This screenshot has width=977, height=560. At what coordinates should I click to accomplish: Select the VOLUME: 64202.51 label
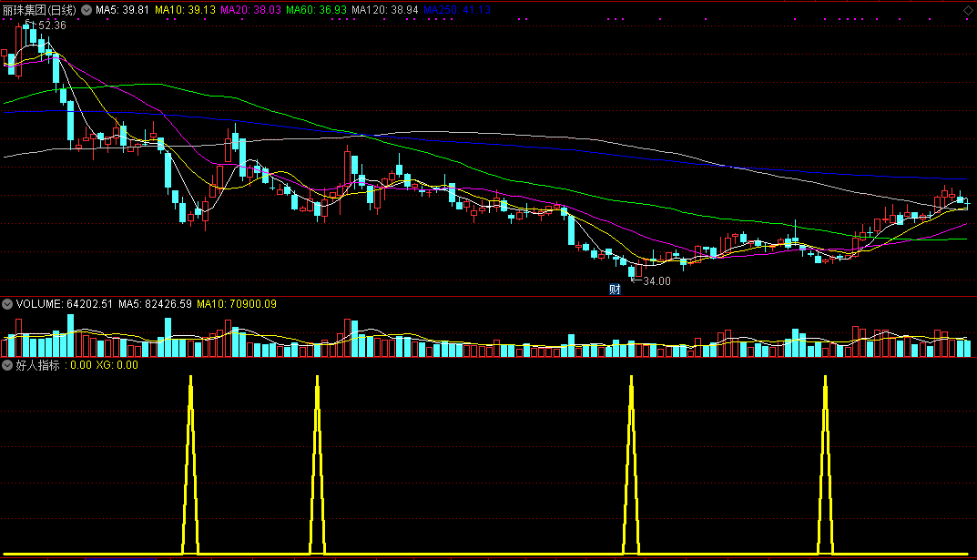pyautogui.click(x=64, y=304)
